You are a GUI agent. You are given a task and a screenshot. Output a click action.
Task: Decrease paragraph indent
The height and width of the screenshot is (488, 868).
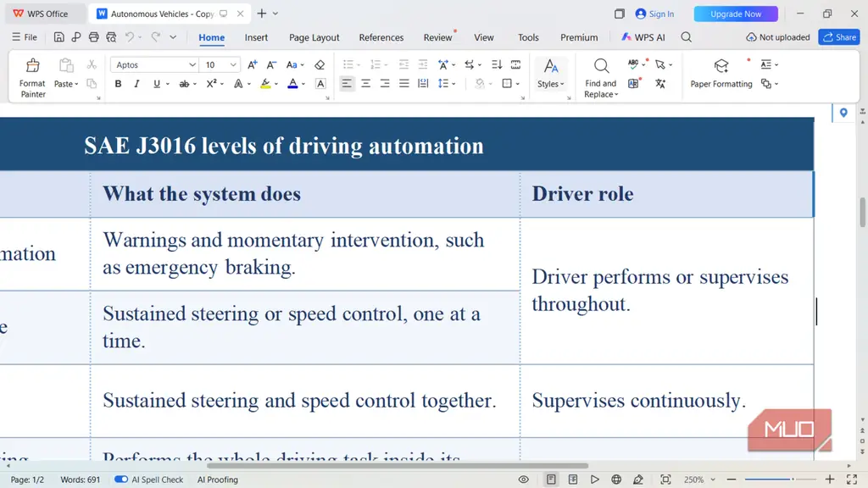(404, 64)
